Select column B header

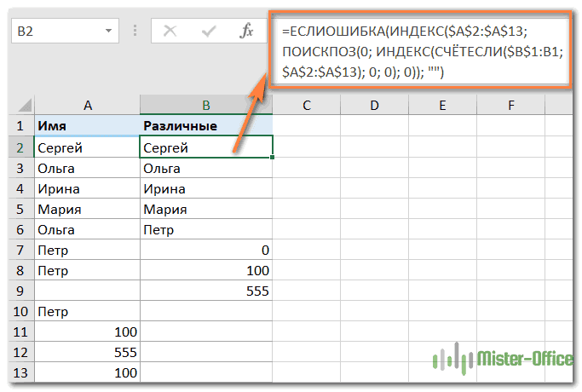click(x=205, y=106)
